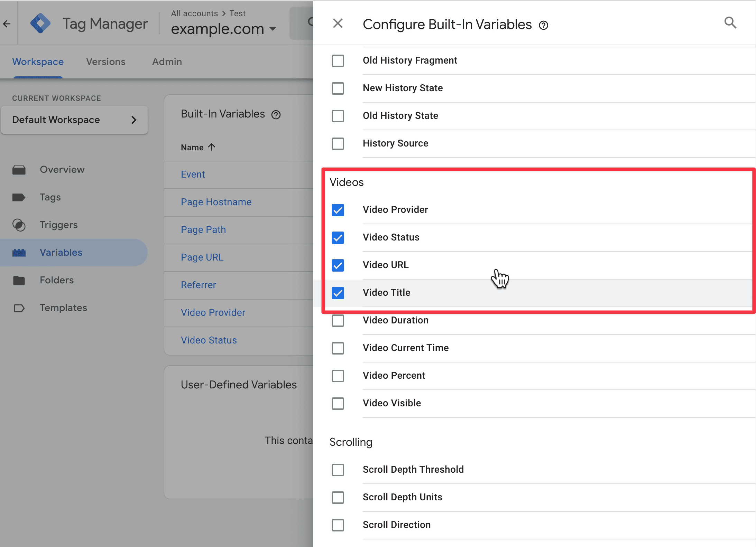Enable the Scroll Depth Threshold checkbox
756x547 pixels.
point(339,470)
